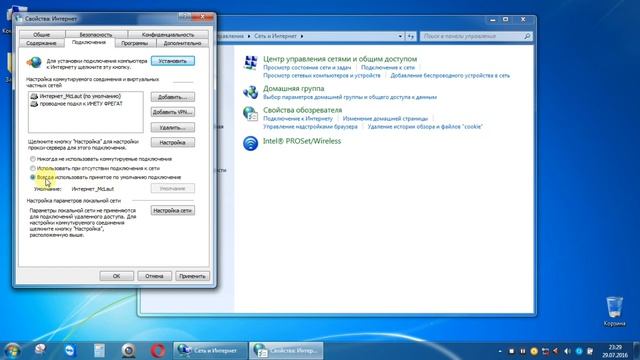The width and height of the screenshot is (640, 360).
Task: Click the 'Добавить...' button
Action: (x=173, y=97)
